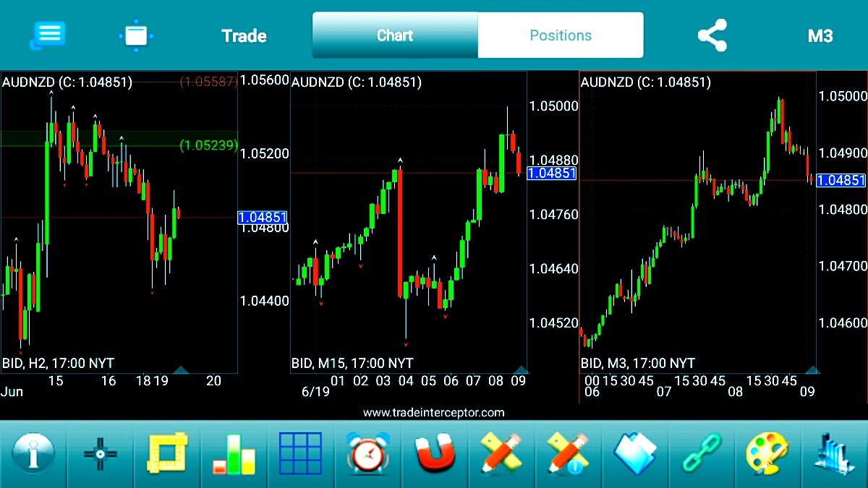Tap the H2 chart scroll-to-latest triangle

point(181,370)
